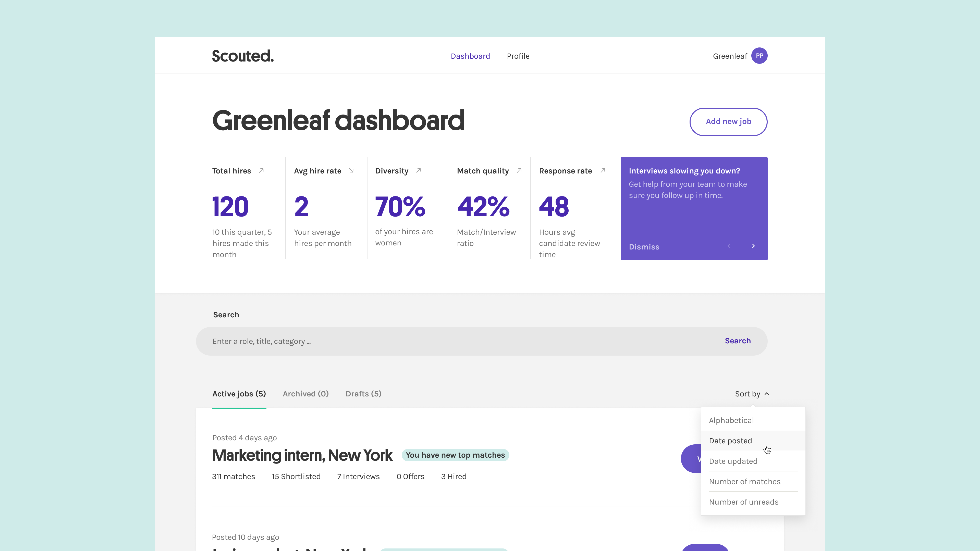
Task: Click the Add new job button
Action: [x=728, y=122]
